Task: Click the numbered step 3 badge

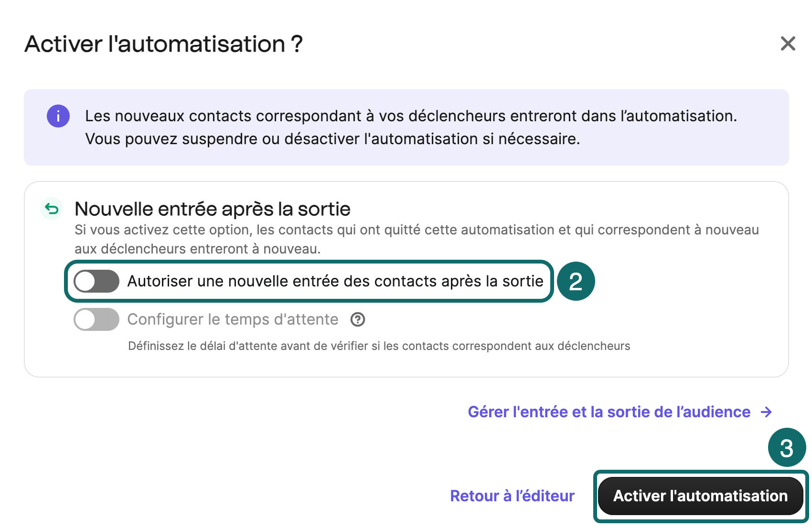Action: tap(786, 448)
